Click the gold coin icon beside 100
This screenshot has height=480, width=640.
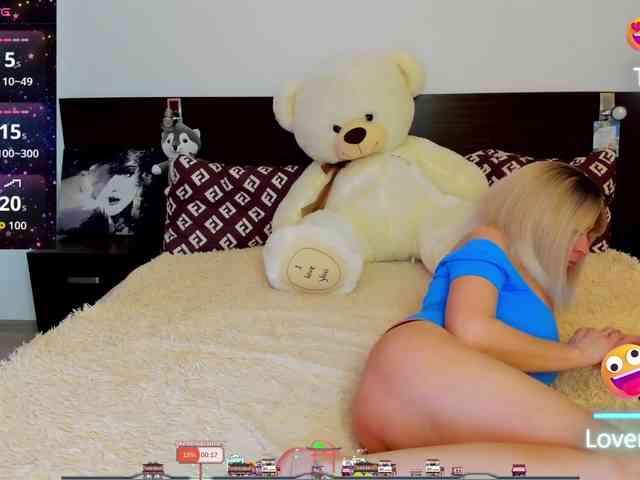(2, 225)
